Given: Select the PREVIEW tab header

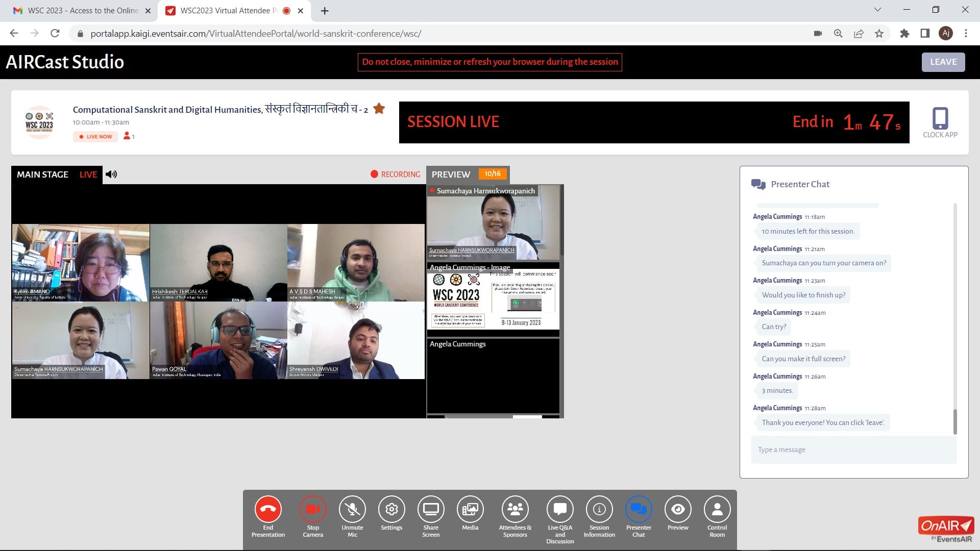Looking at the screenshot, I should pyautogui.click(x=451, y=174).
